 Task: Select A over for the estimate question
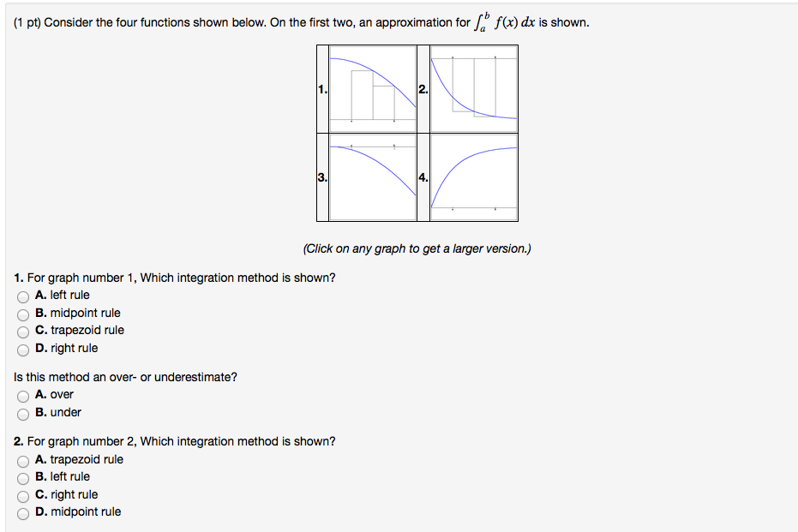[22, 395]
